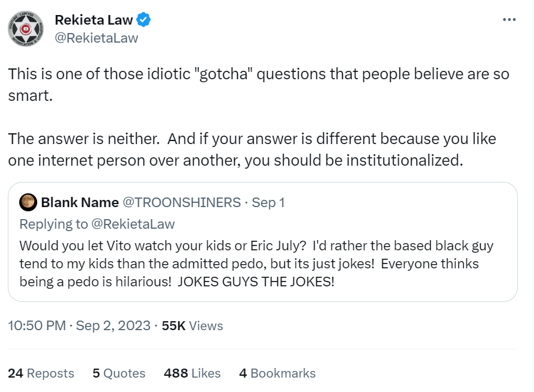Screen dimensions: 534x392
Task: Click the @TROONSHINERS handle
Action: [182, 202]
